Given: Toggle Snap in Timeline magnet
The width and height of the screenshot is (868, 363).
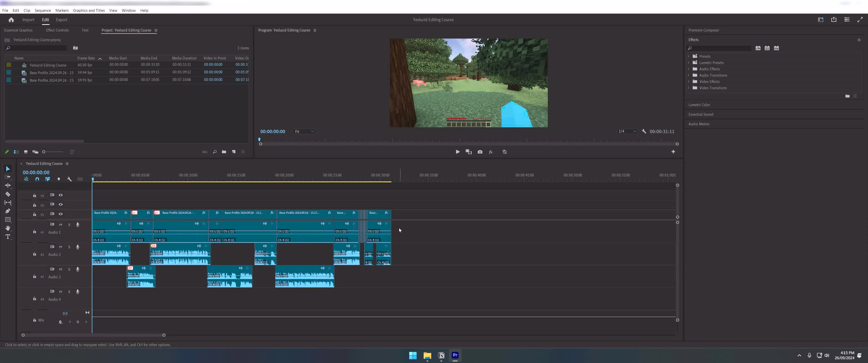Looking at the screenshot, I should (x=37, y=179).
